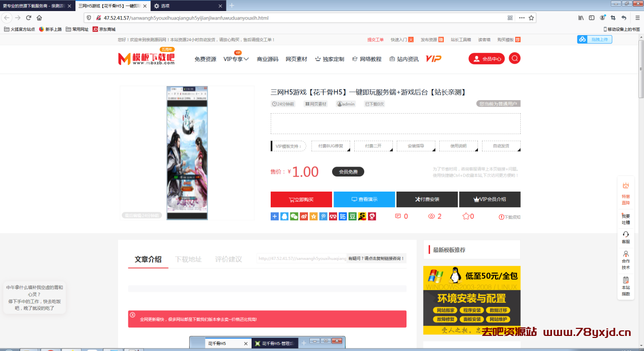
Task: Open 本站指数 sidebar item
Action: [x=626, y=286]
